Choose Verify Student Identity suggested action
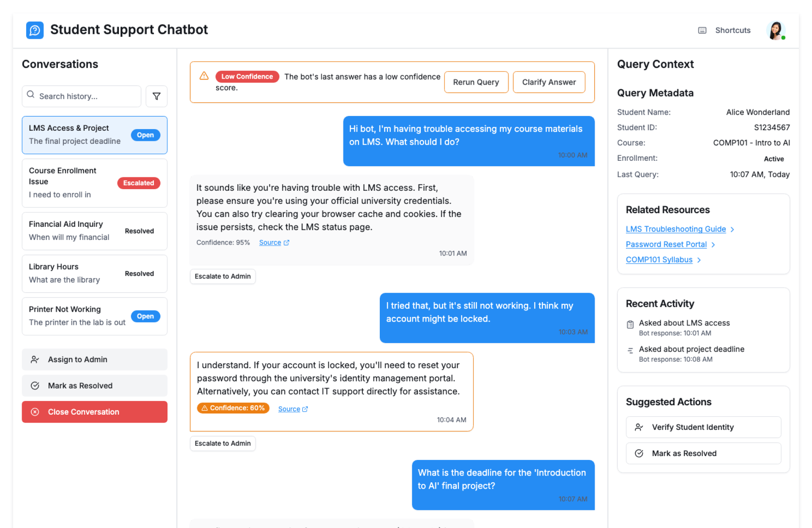Screen dimensions: 812x528 tap(703, 427)
